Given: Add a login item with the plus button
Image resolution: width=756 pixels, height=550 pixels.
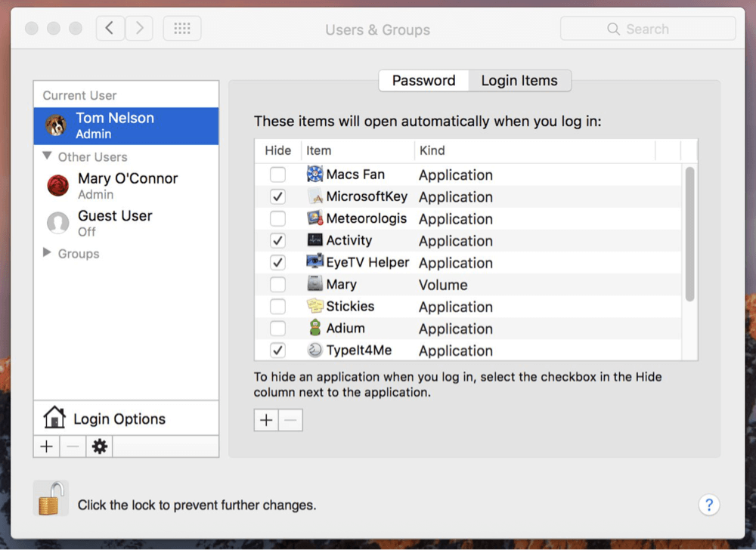Looking at the screenshot, I should coord(265,419).
